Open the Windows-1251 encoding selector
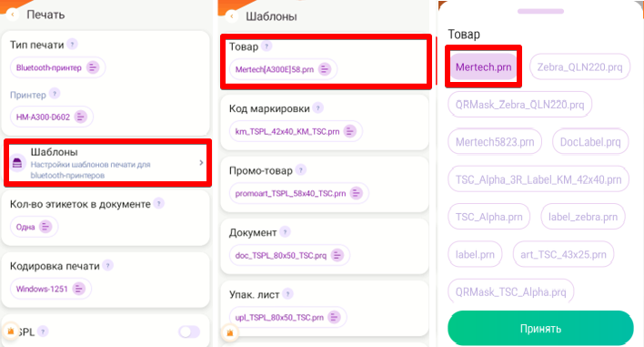This screenshot has width=644, height=347. 51,289
